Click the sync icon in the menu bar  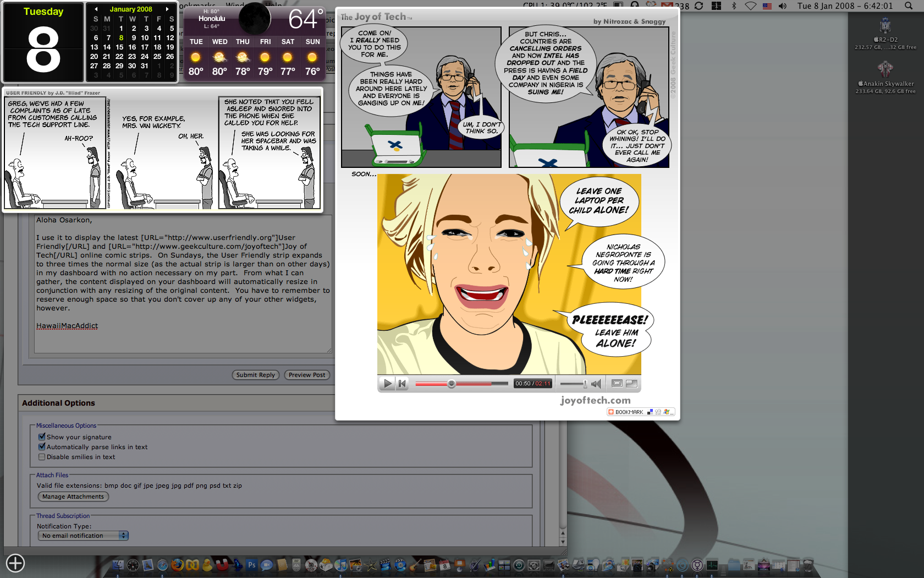click(x=699, y=6)
